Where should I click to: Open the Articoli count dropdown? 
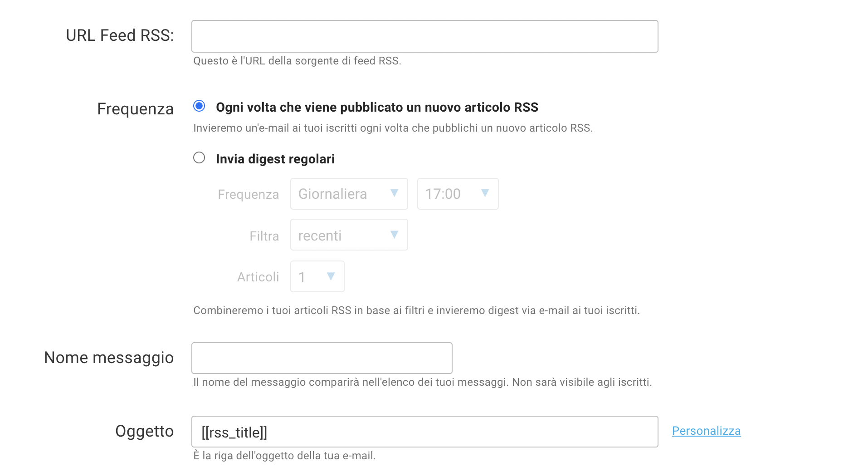(317, 276)
